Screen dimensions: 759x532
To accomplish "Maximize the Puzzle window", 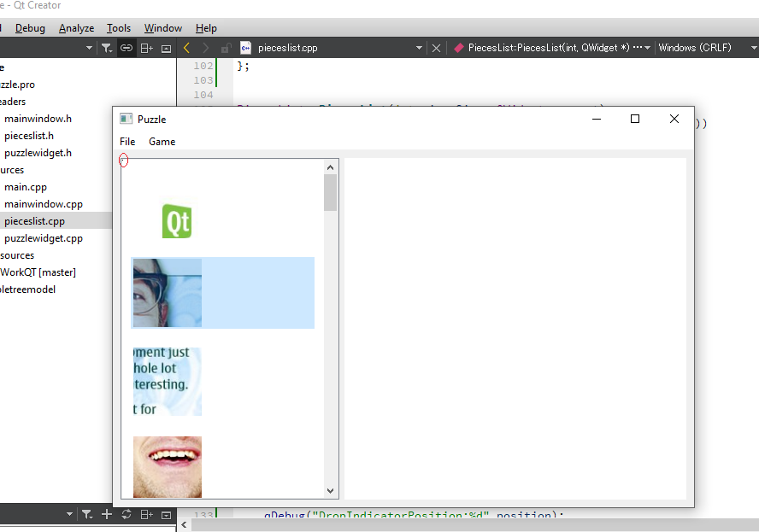I will point(635,119).
